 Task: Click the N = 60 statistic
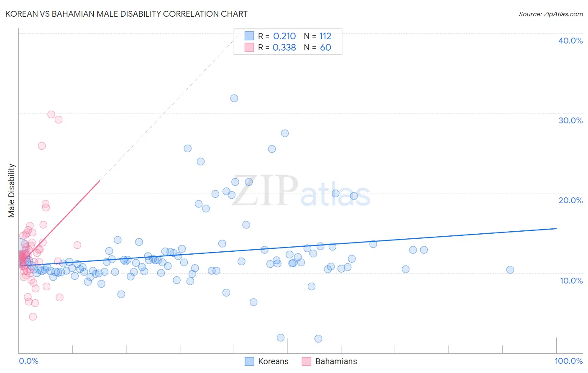(x=317, y=47)
